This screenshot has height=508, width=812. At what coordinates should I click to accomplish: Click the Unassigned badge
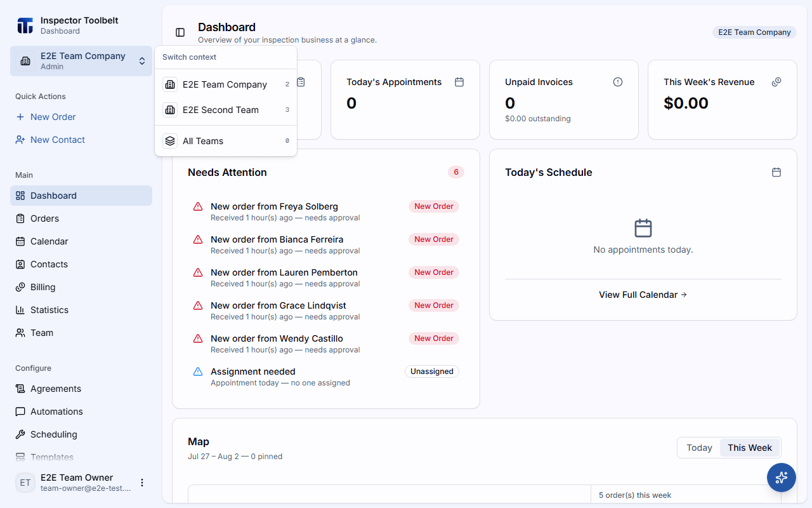point(432,371)
